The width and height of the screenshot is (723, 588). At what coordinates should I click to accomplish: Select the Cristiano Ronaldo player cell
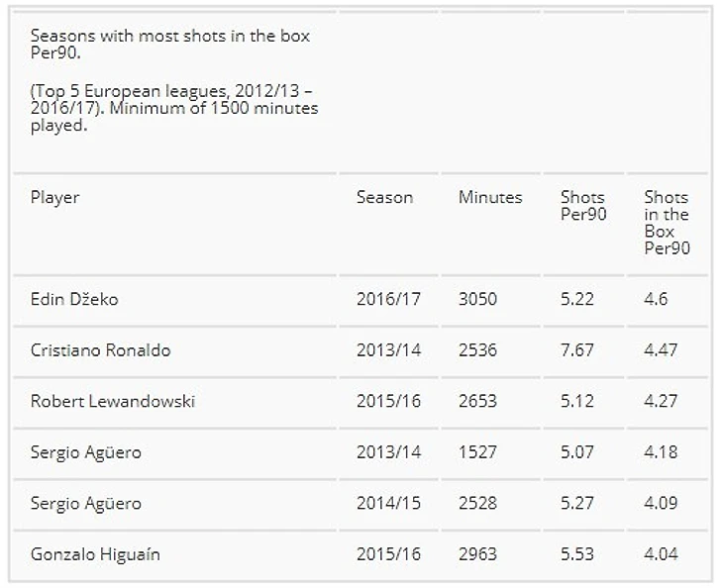pos(100,350)
